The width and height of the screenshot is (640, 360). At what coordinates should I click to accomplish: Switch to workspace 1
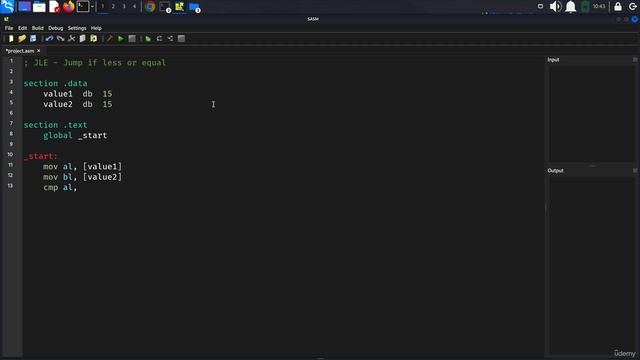click(x=102, y=6)
